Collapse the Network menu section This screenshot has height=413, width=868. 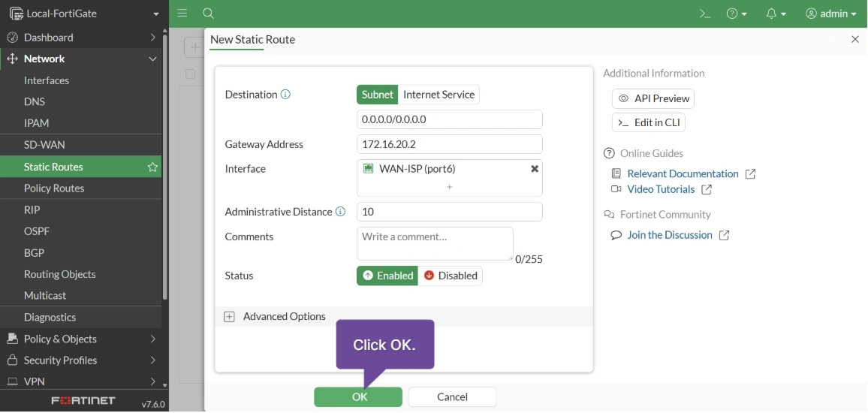coord(81,59)
